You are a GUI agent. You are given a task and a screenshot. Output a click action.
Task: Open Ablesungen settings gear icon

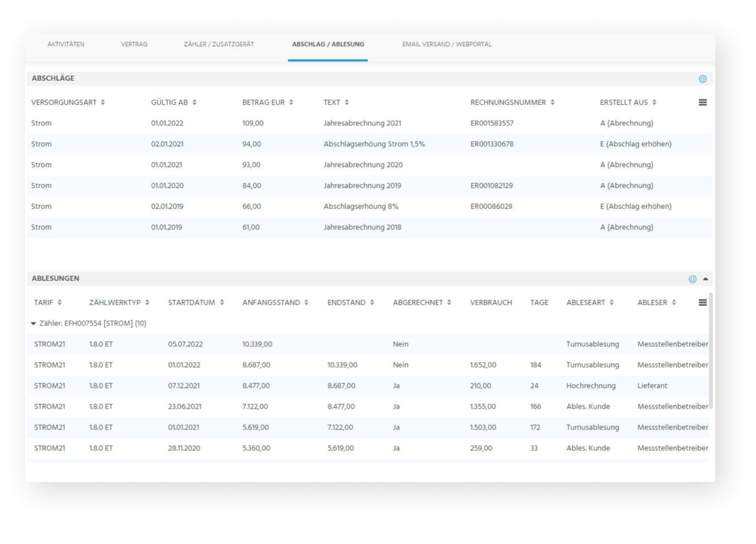pyautogui.click(x=692, y=279)
